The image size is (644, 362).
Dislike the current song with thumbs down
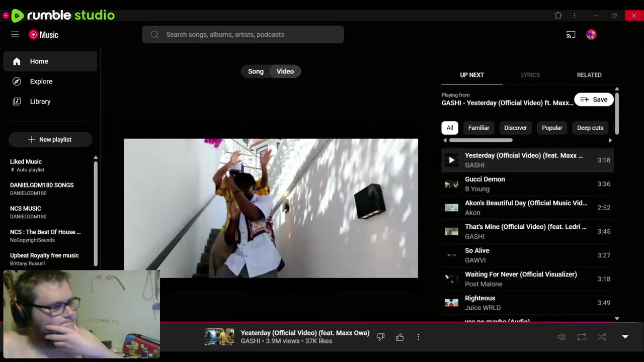point(380,337)
